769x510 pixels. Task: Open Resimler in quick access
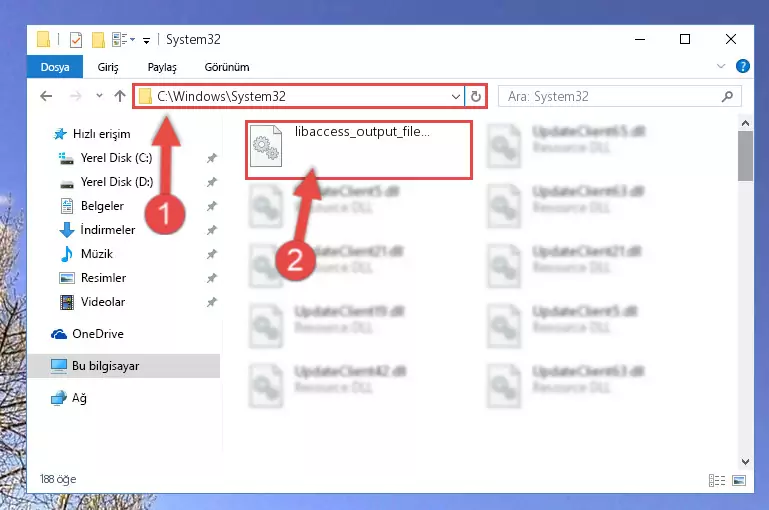(93, 278)
